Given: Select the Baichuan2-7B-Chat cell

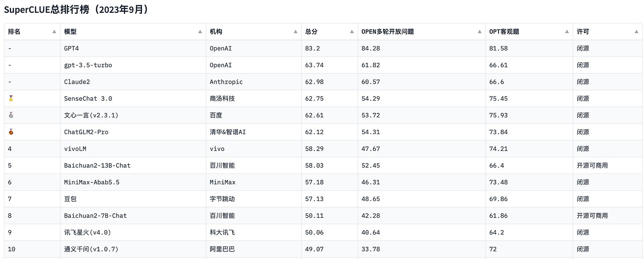Looking at the screenshot, I should pyautogui.click(x=133, y=216).
